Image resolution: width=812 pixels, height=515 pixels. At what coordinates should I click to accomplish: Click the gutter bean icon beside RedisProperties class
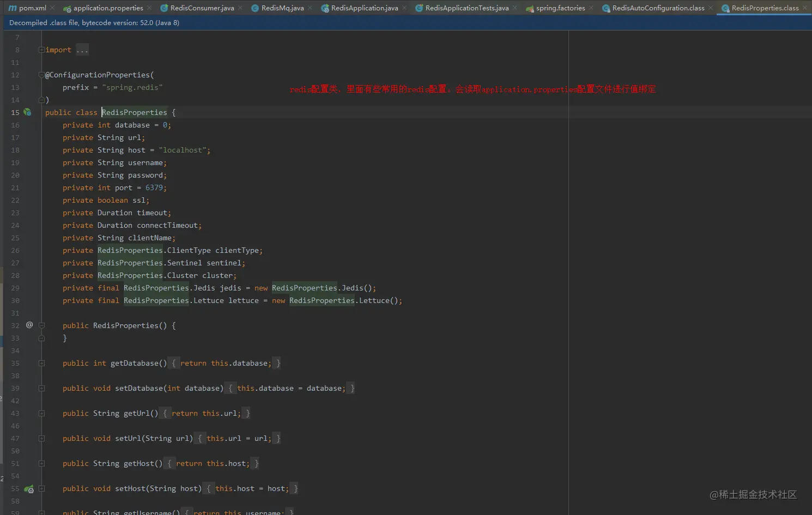(x=27, y=112)
